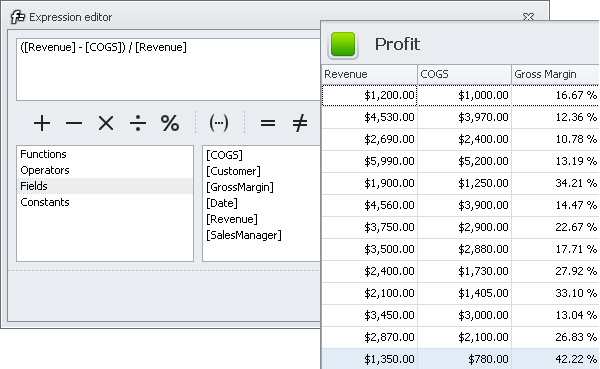Select Revenue cell $2,690.00
The image size is (600, 369).
tap(369, 139)
